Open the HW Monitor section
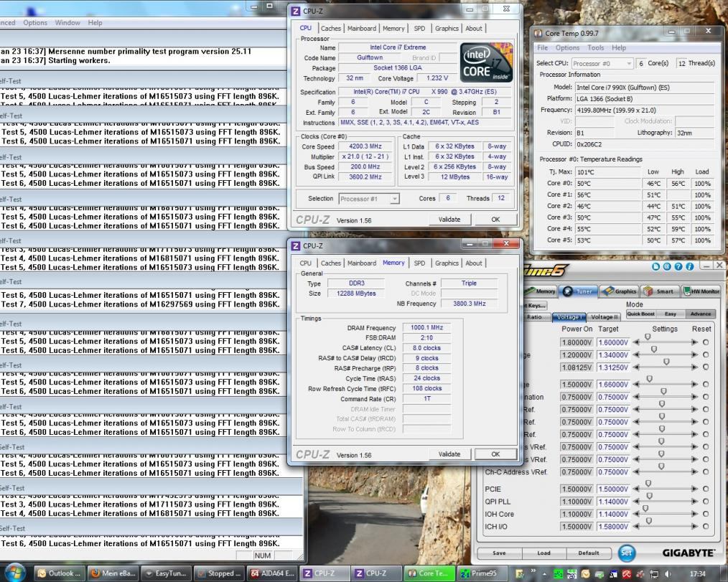Viewport: 728px width, 582px height. point(701,291)
